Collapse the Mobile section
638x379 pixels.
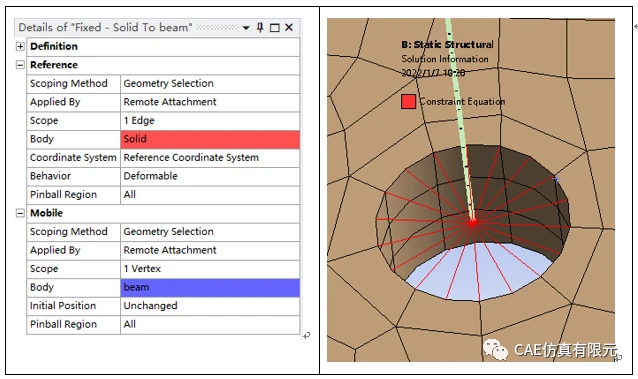(x=20, y=213)
